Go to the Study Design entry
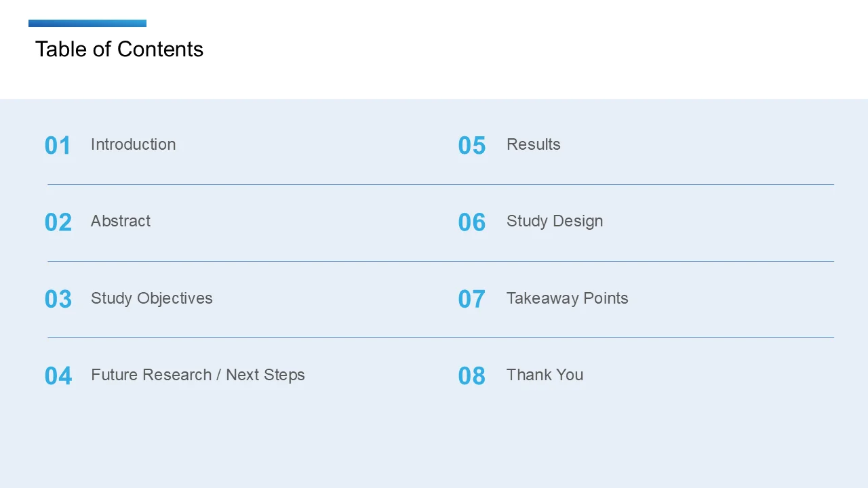The image size is (868, 488). (554, 221)
